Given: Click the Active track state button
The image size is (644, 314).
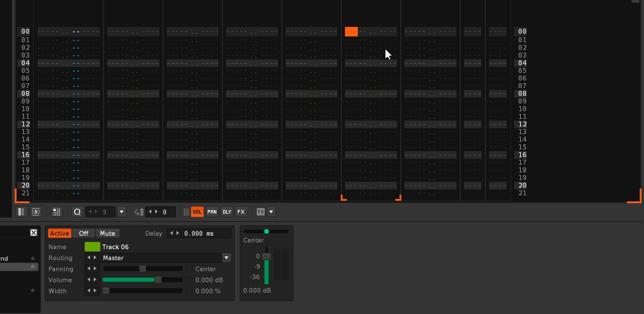Looking at the screenshot, I should (59, 233).
